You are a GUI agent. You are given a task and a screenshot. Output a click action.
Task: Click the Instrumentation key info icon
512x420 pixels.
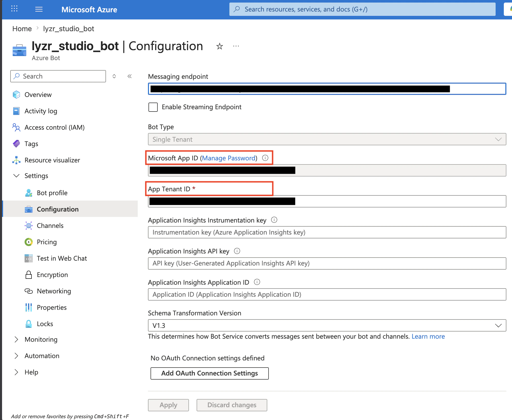coord(274,220)
